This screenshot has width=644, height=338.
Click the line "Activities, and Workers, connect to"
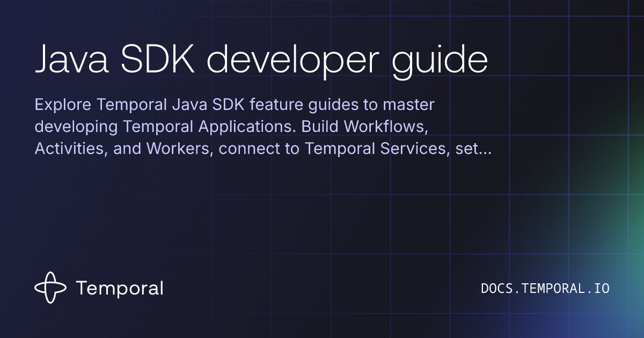(263, 149)
